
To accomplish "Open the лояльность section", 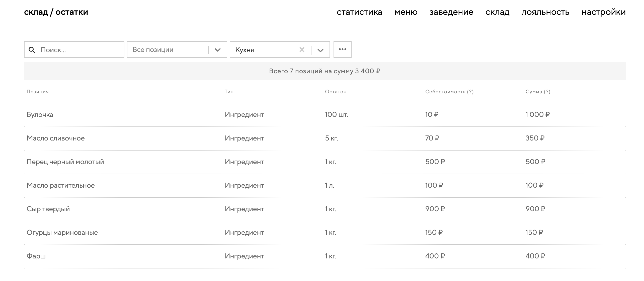I will (x=545, y=12).
